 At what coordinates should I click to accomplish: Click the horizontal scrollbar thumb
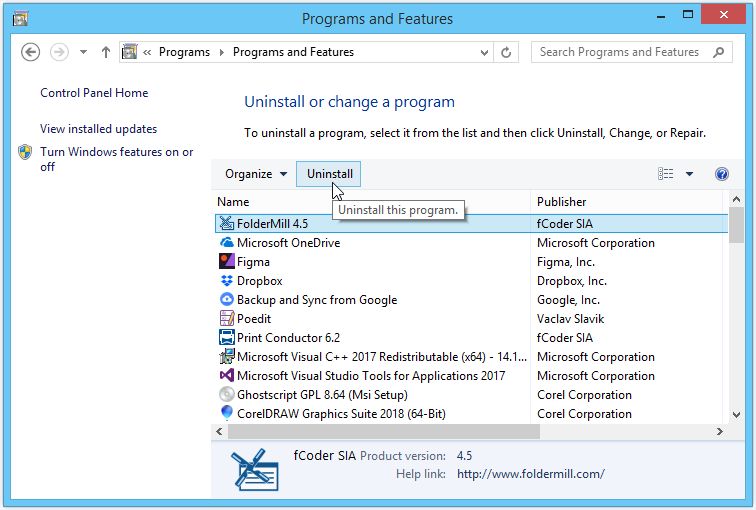point(384,431)
